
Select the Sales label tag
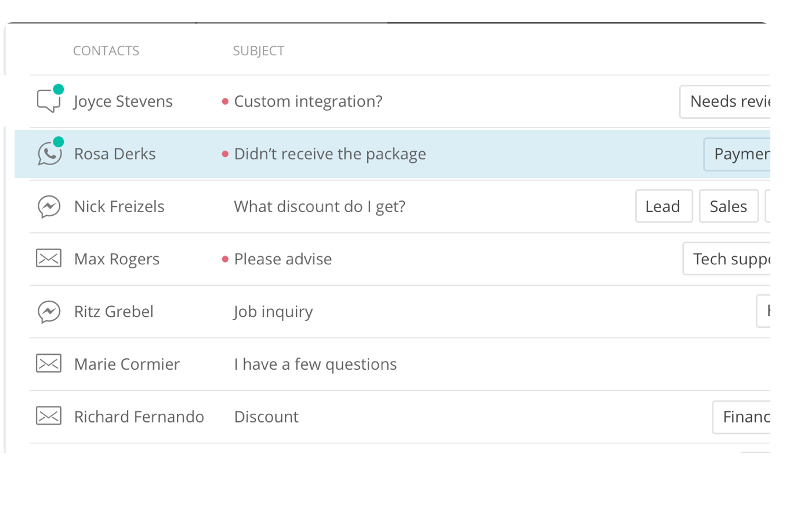coord(728,206)
